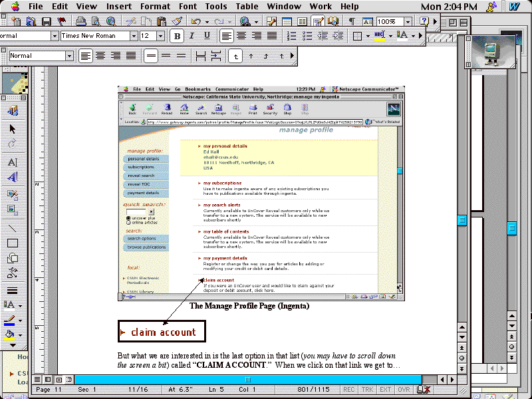
Task: Apply the yellow Fill Color bucket
Action: pos(9,335)
